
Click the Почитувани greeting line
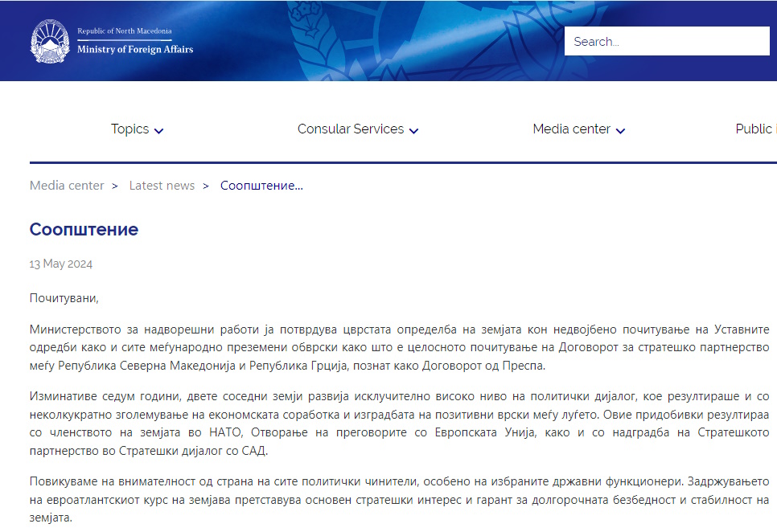pos(64,298)
